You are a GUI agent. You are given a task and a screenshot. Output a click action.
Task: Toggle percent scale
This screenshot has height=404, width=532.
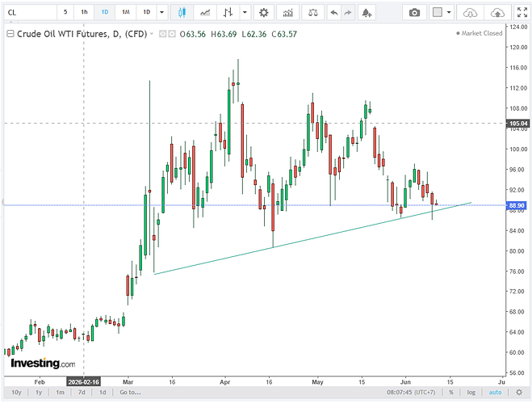coord(451,392)
